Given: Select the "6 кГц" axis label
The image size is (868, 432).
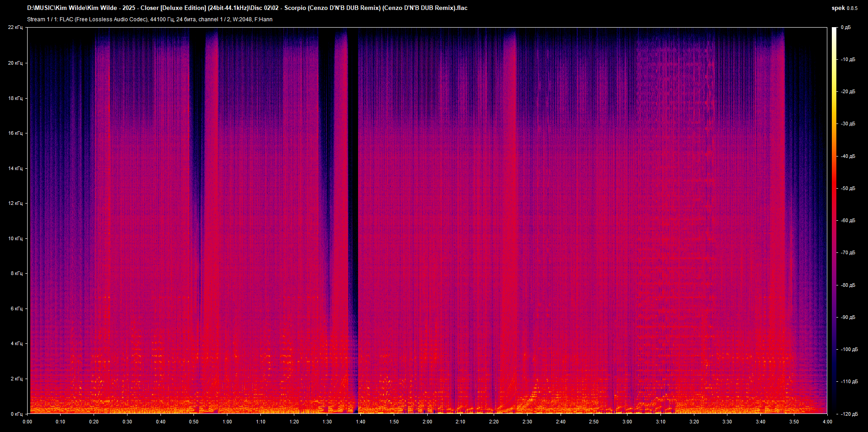Looking at the screenshot, I should pos(17,309).
